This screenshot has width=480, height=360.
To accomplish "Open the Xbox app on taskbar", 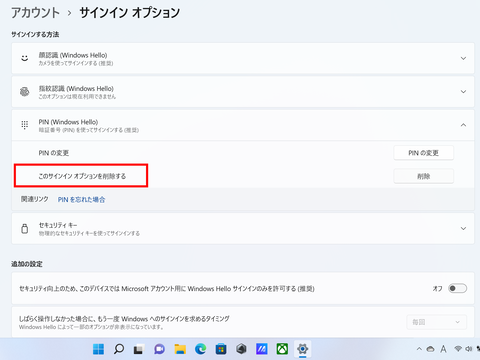I will (x=282, y=349).
